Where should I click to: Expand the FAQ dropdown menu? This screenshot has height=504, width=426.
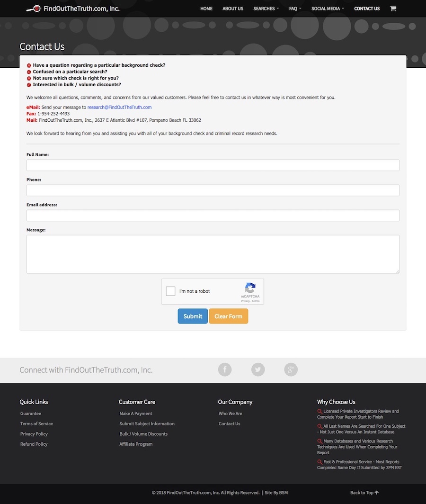295,9
